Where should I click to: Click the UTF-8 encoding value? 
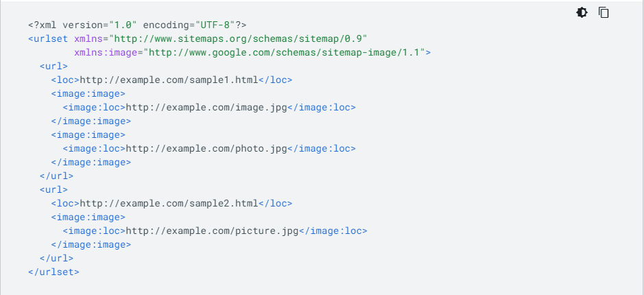coord(215,25)
